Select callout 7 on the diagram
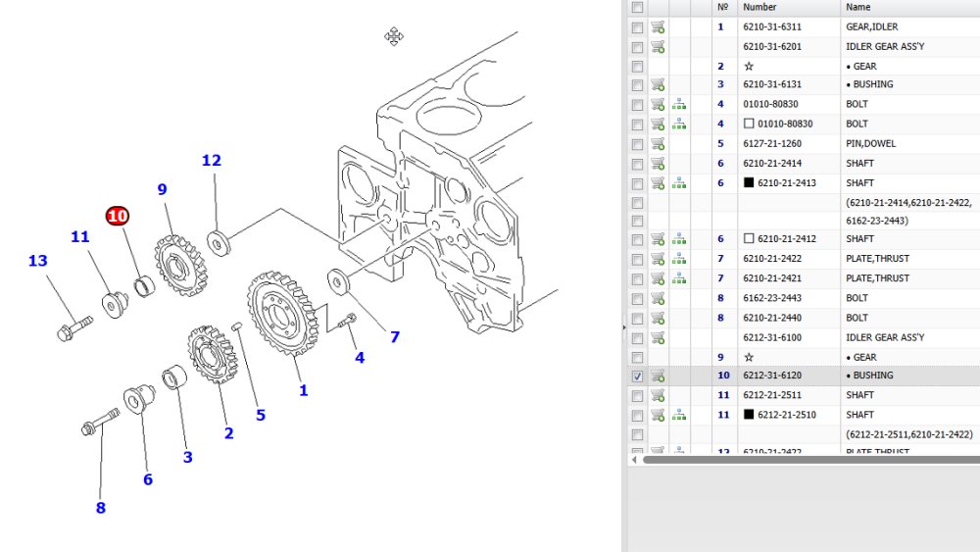The width and height of the screenshot is (980, 552). coord(394,337)
